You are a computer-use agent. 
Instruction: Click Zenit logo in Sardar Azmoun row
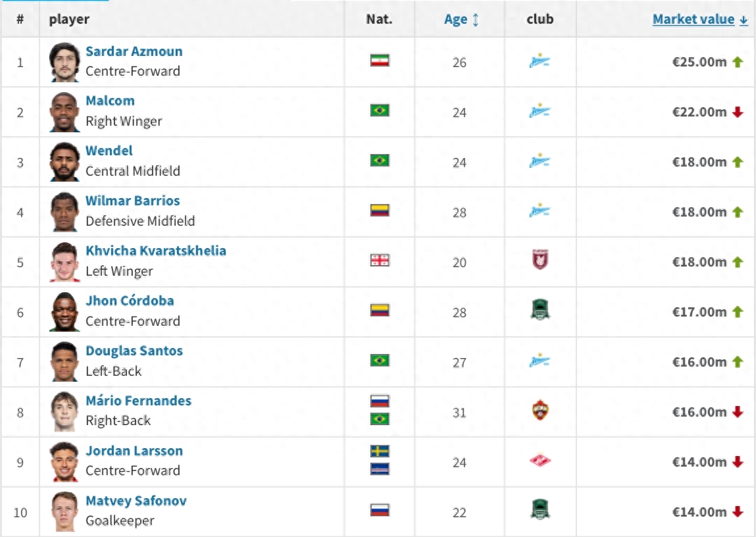pyautogui.click(x=540, y=62)
